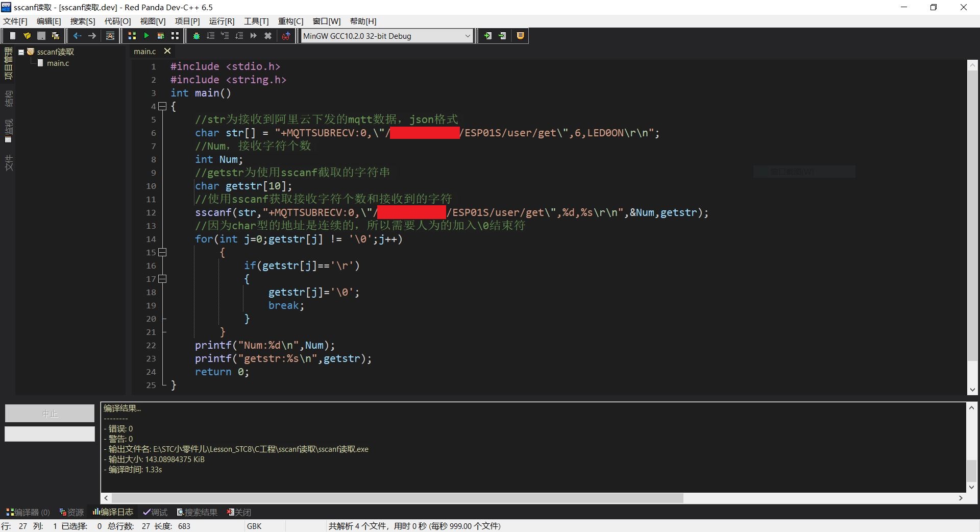Click the New file toolbar icon
Screen dimensions: 980x532
tap(13, 36)
